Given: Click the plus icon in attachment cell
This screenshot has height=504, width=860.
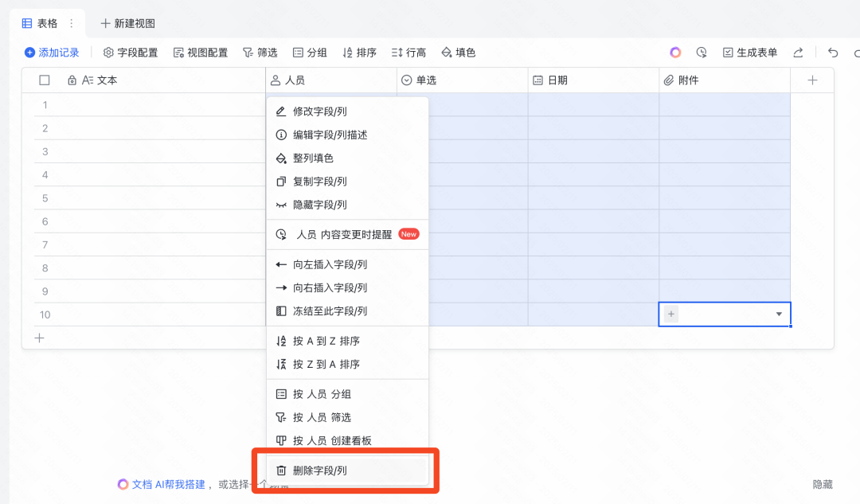Looking at the screenshot, I should coord(671,315).
